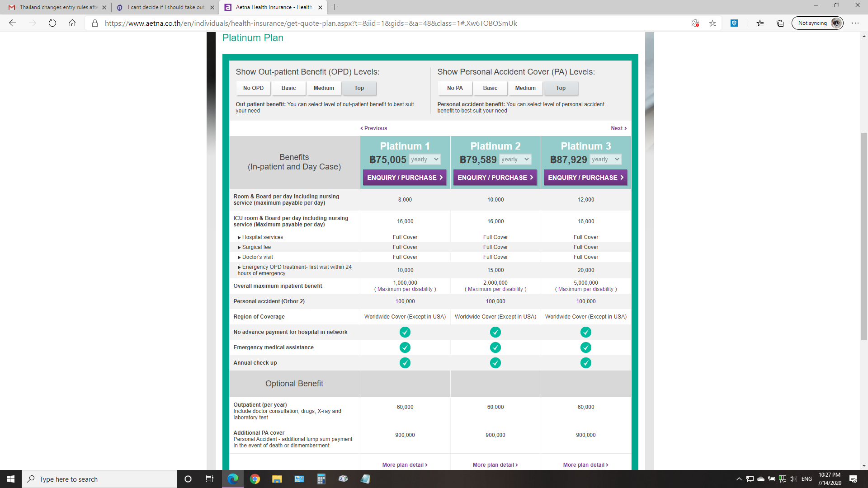
Task: Click the scrollbar down arrow
Action: click(864, 466)
